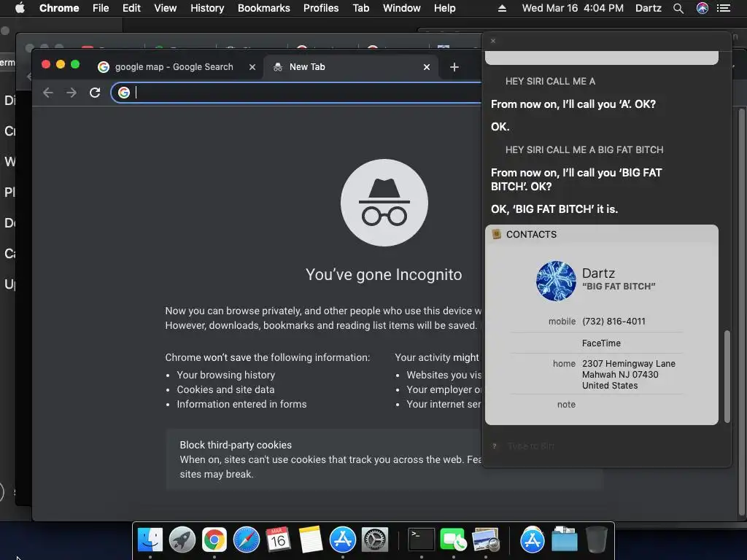
Task: Close the New Tab tab
Action: click(427, 67)
